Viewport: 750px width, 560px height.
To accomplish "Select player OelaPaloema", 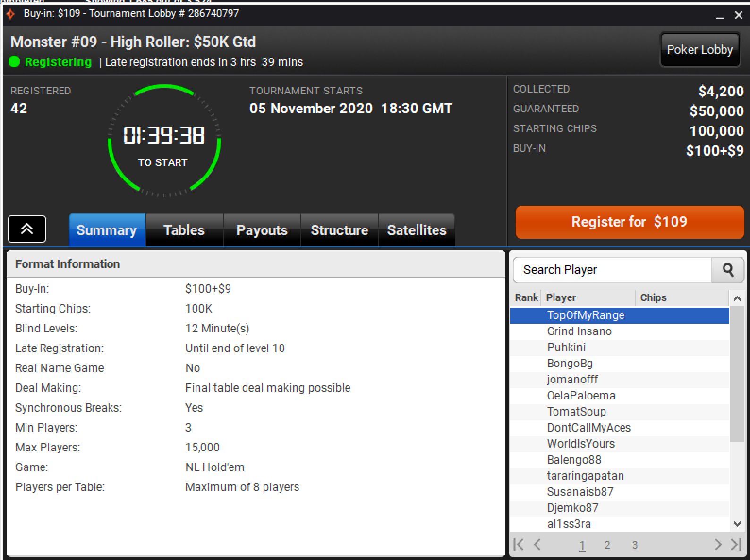I will pos(620,396).
